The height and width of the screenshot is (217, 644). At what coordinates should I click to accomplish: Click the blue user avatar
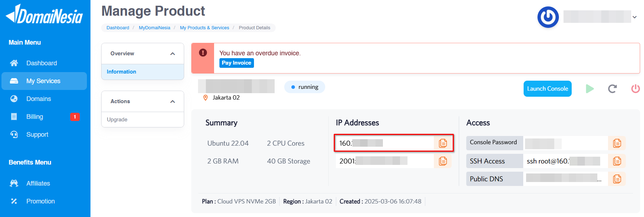pos(548,17)
